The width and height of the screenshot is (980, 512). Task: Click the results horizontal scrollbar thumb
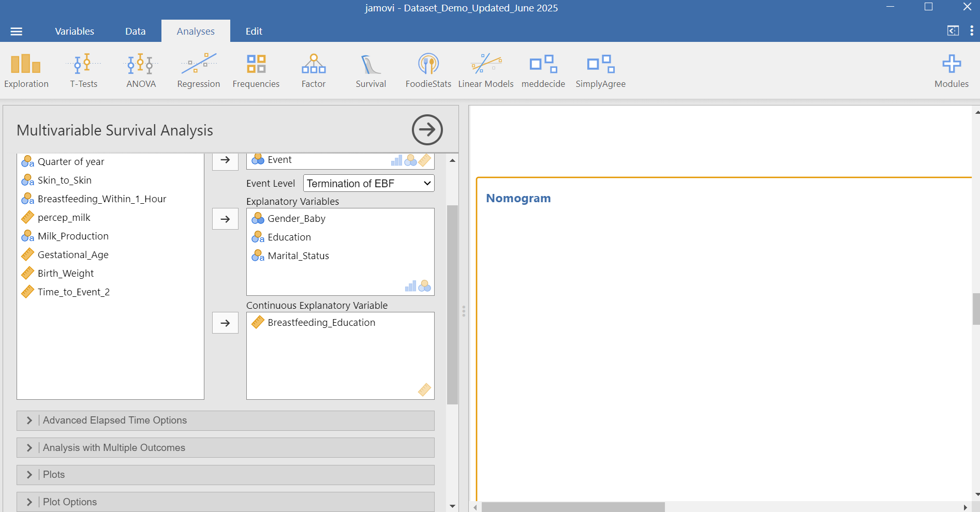point(573,507)
